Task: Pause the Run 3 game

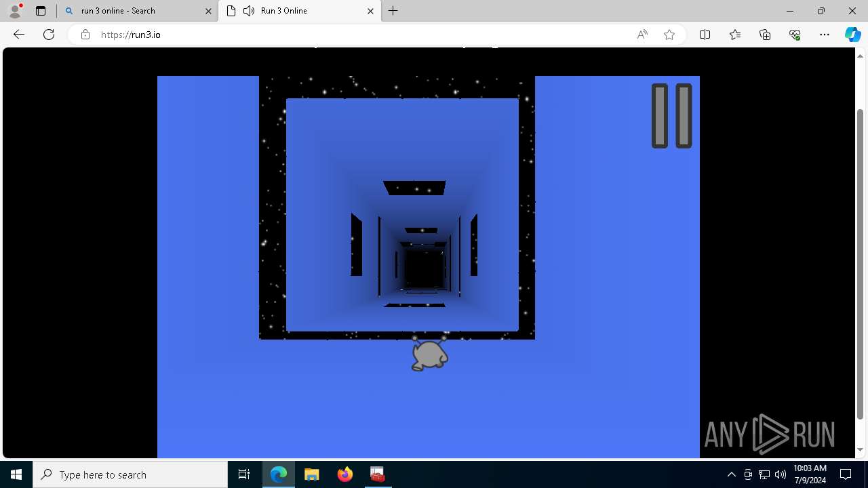Action: pos(671,116)
